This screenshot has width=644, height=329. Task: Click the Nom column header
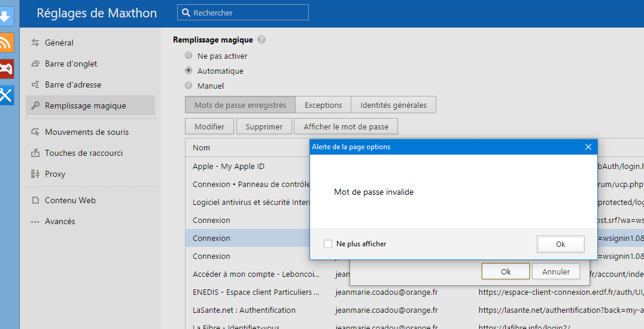[201, 147]
